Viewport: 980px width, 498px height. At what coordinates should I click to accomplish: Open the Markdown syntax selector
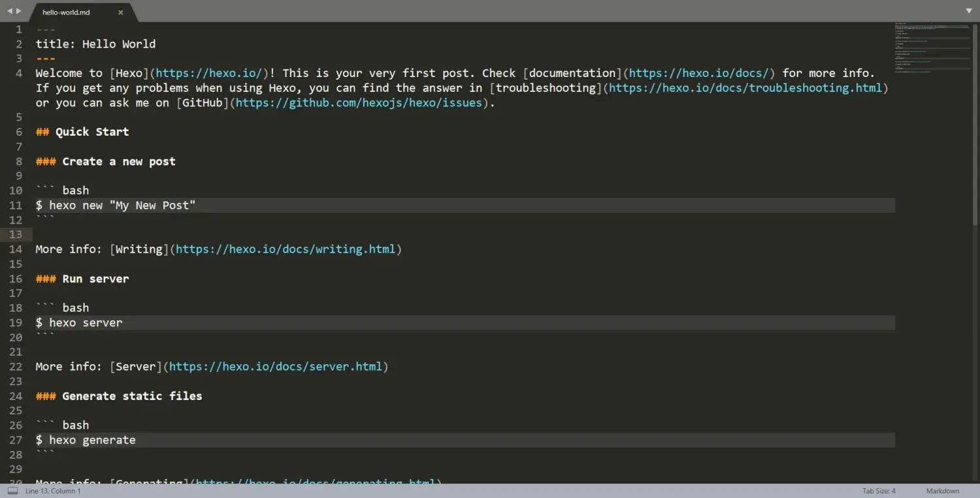click(x=943, y=491)
